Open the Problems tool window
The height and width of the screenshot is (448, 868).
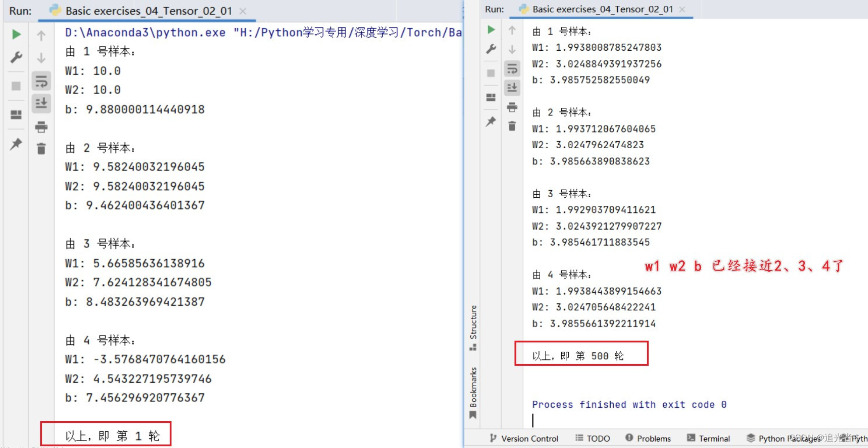tap(648, 439)
